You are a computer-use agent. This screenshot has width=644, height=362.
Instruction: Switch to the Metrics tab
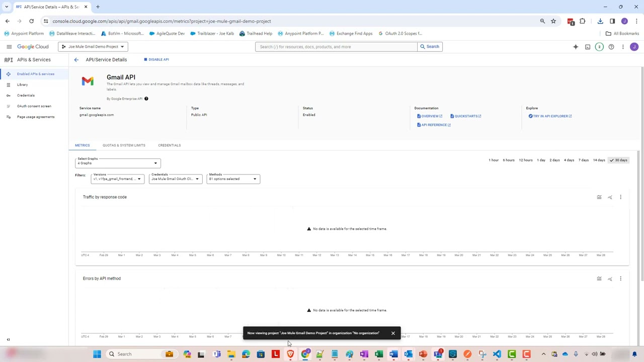pyautogui.click(x=83, y=145)
